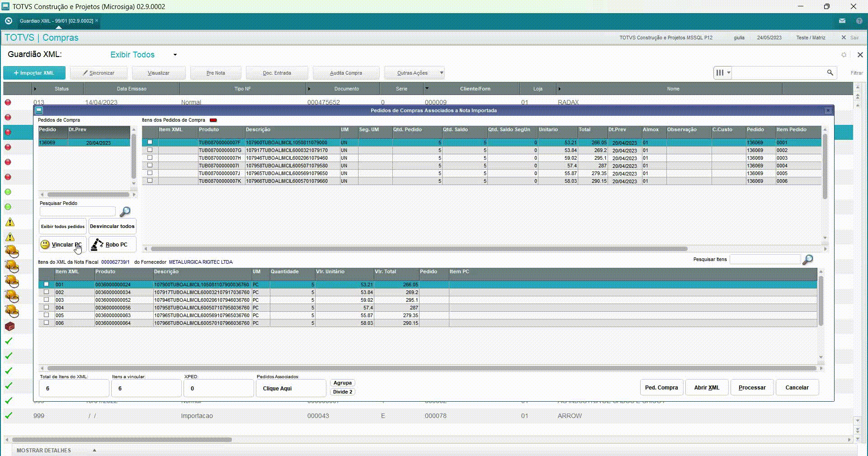Click the Desvincular todos button

(112, 226)
